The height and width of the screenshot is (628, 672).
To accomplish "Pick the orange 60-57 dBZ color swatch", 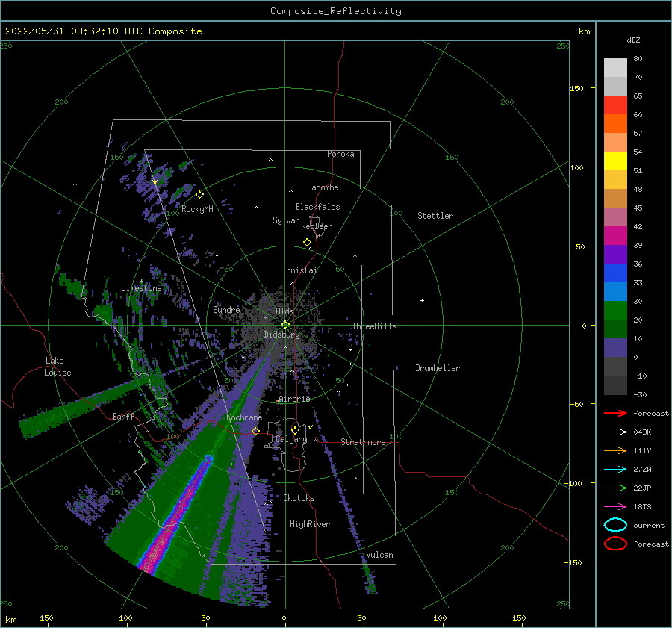I will coord(615,123).
